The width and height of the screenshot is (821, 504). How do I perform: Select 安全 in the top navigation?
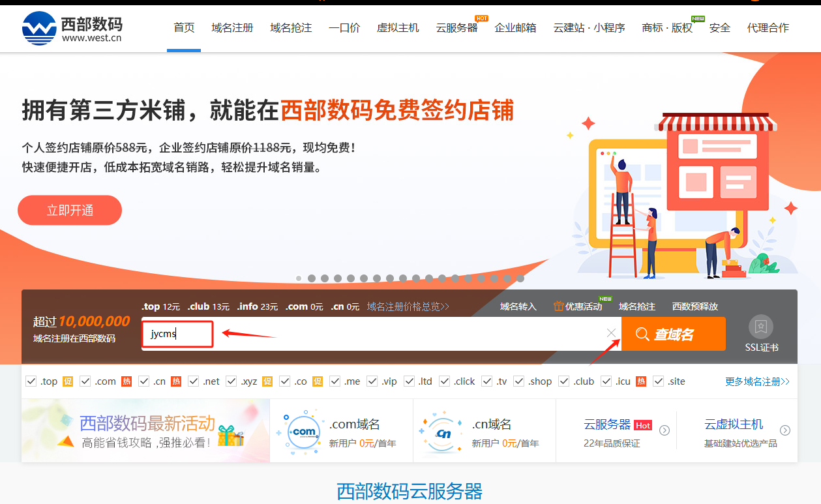(x=720, y=28)
